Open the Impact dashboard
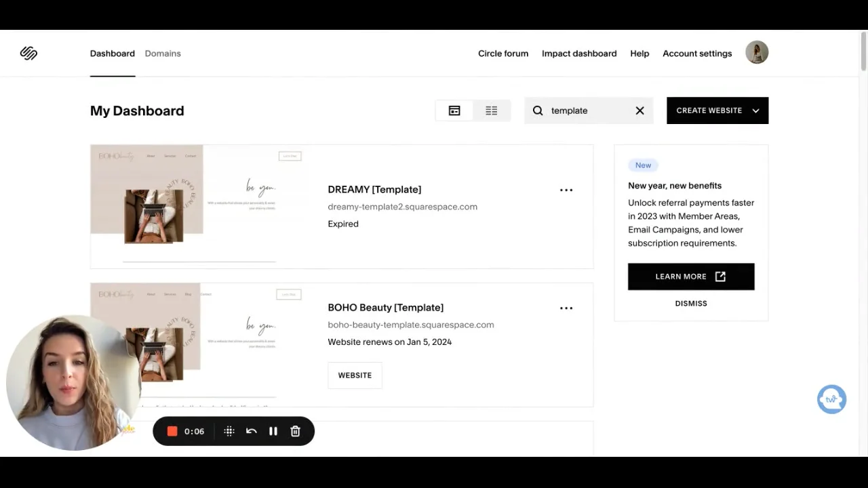Image resolution: width=868 pixels, height=488 pixels. [x=579, y=54]
